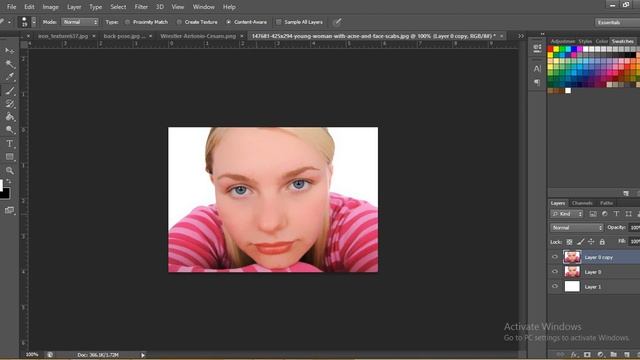640x360 pixels.
Task: Close the back-pose.jpg document tab
Action: click(151, 36)
